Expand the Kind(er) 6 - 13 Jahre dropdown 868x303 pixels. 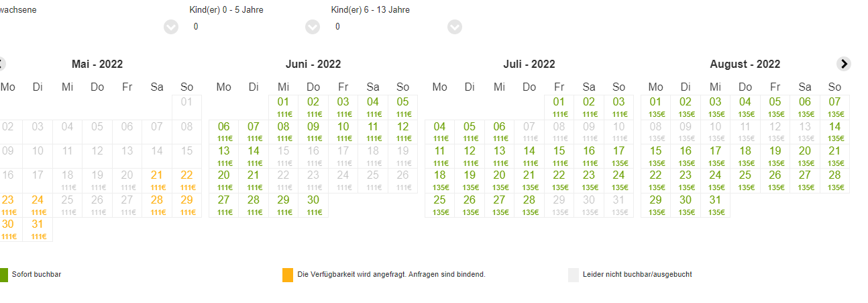[x=455, y=27]
